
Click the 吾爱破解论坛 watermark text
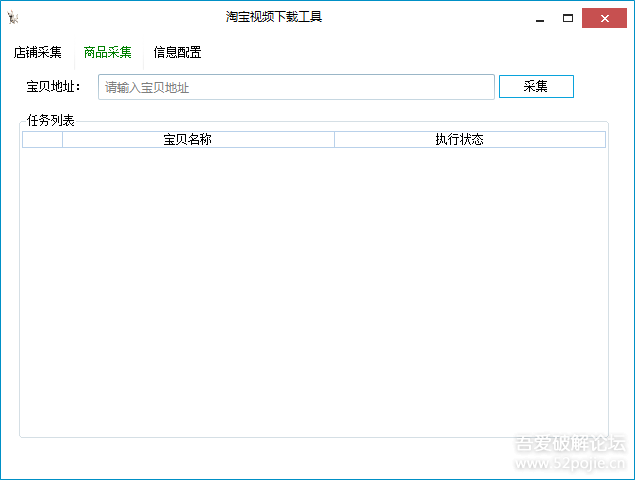(570, 443)
